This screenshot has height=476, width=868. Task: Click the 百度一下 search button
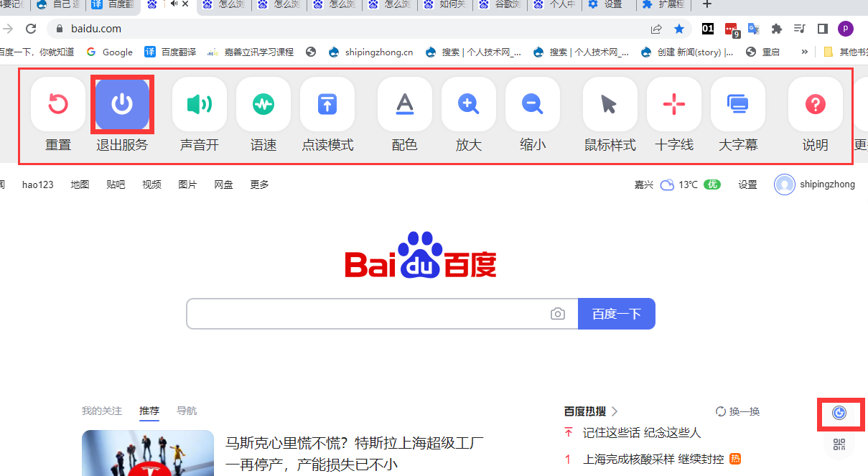(616, 314)
